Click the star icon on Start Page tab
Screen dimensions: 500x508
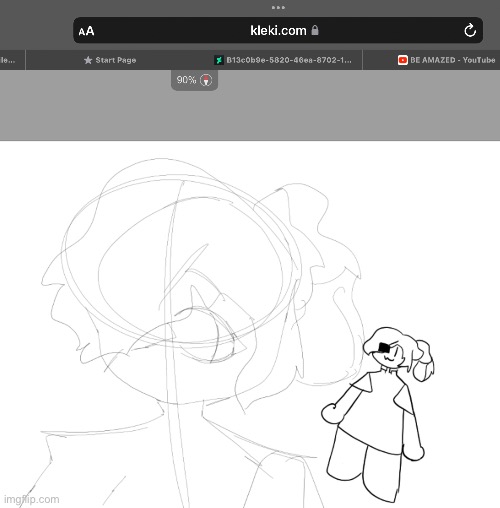click(88, 60)
